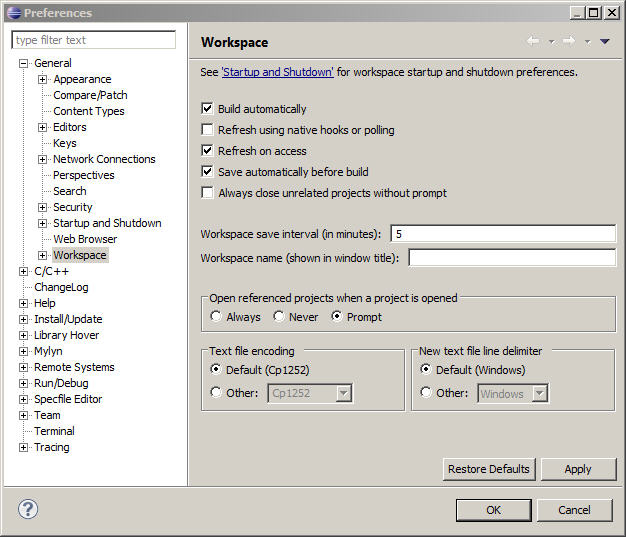Open the 'Startup and Shutdown' link
Screen dimensions: 626x537
277,72
